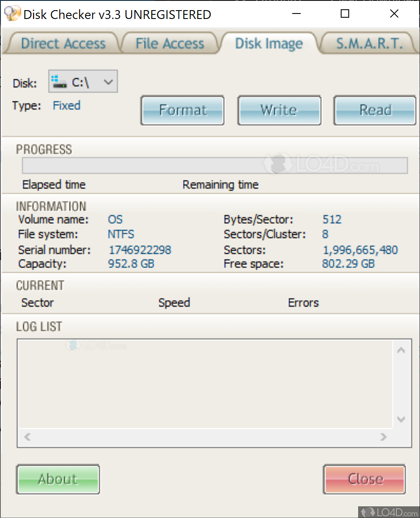This screenshot has height=518, width=420.
Task: Expand the Disk selection dropdown
Action: click(x=108, y=81)
